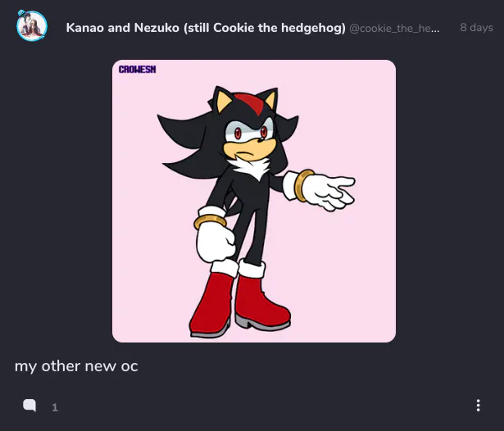Click the "8 days" post timestamp
The height and width of the screenshot is (431, 504).
[x=476, y=28]
